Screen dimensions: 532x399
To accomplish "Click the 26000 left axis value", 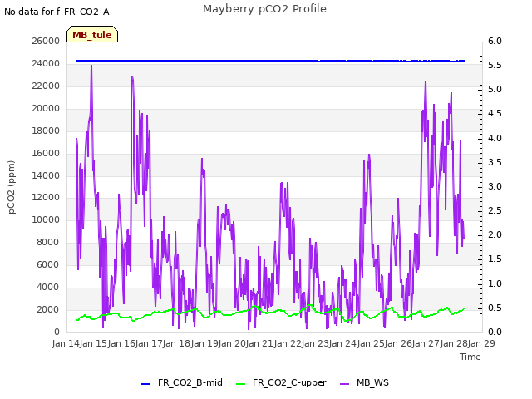I will click(46, 41).
